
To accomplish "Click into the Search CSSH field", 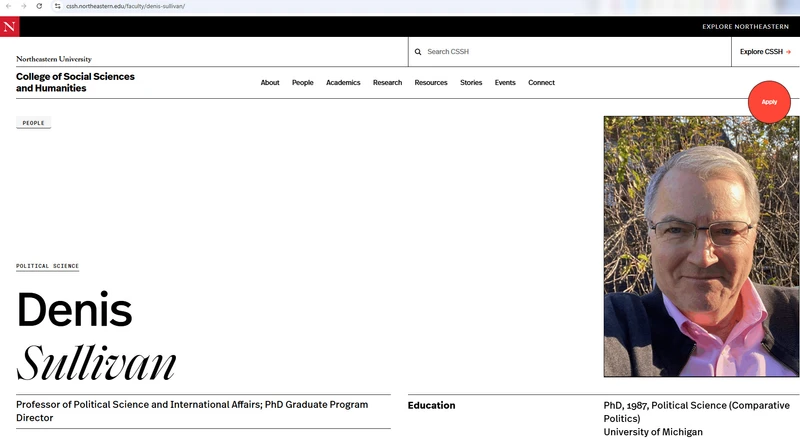I will pos(570,52).
